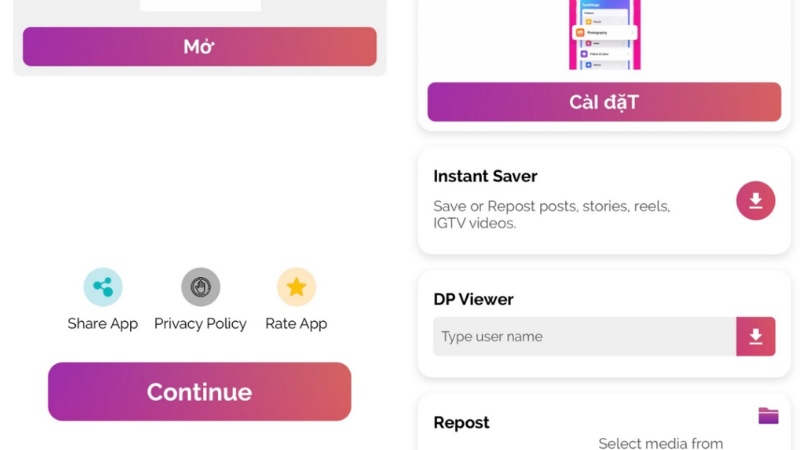Image resolution: width=800 pixels, height=450 pixels.
Task: Click the Instant Saver download icon
Action: (x=756, y=201)
